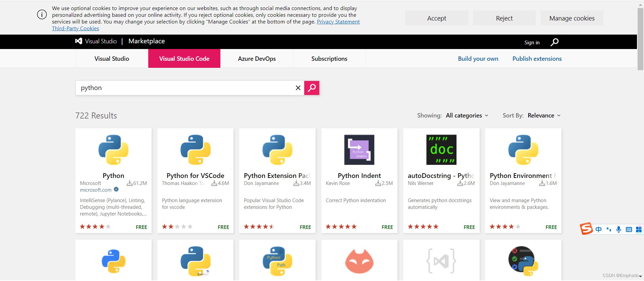Clear the python search text with X
644x281 pixels.
point(298,88)
